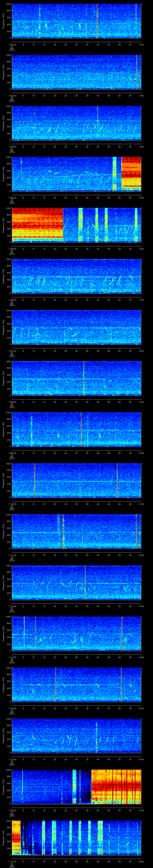Screen dimensions: 153x868
Task: Click the '13:00' end time label
Action: 141,606
